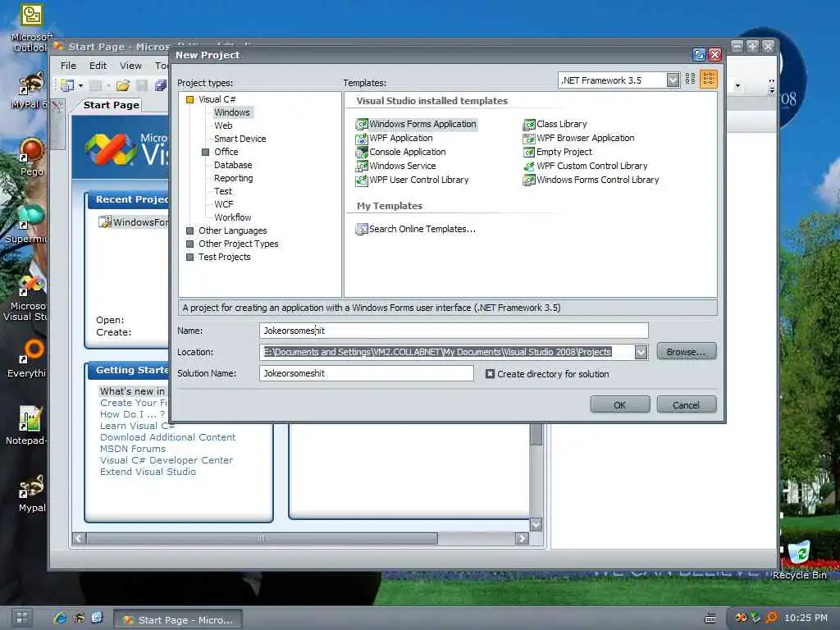Select Empty Project template
The height and width of the screenshot is (630, 840).
(558, 152)
